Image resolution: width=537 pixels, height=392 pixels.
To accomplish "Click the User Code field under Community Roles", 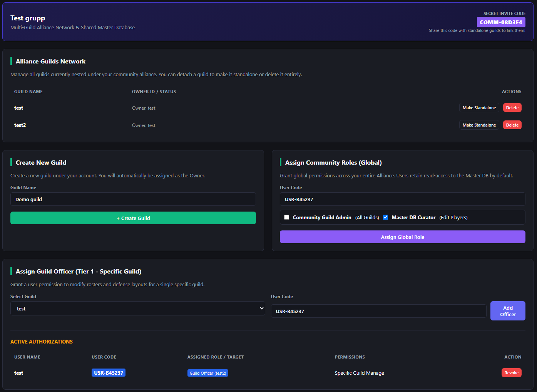I will [x=403, y=199].
